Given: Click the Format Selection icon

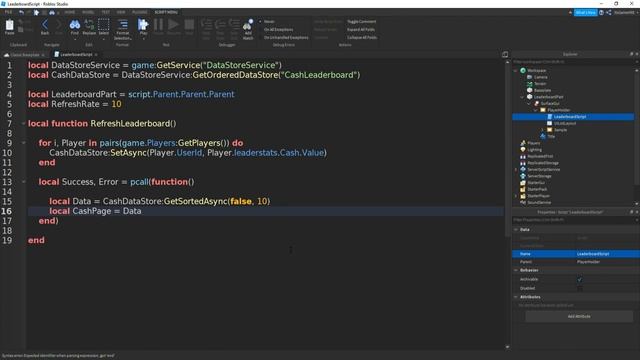Looking at the screenshot, I should tap(122, 24).
